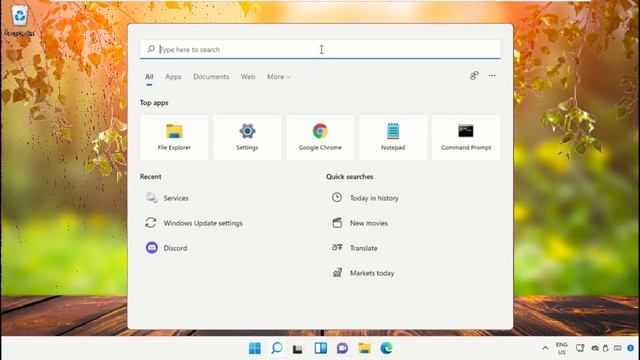This screenshot has height=360, width=640.
Task: Open the Recycle Bin desktop icon
Action: point(20,20)
